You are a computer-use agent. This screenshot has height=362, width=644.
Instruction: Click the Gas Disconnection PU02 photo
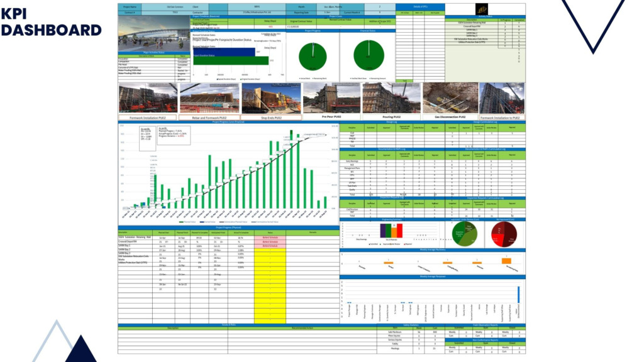coord(450,98)
